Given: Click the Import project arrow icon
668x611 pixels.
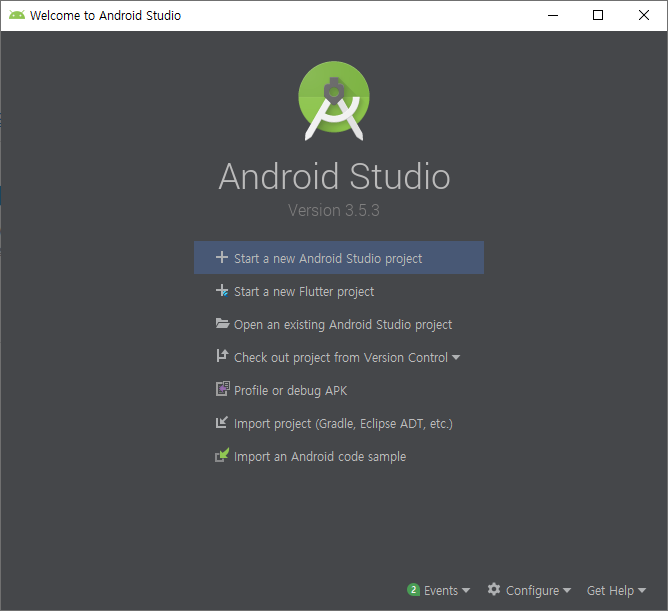Looking at the screenshot, I should click(222, 422).
